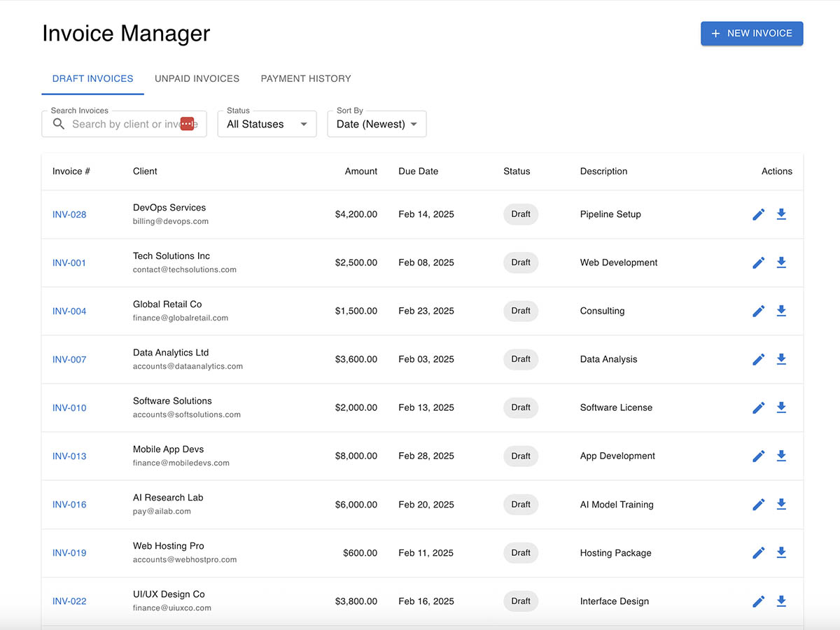
Task: Open invoice link INV-001
Action: [x=69, y=262]
